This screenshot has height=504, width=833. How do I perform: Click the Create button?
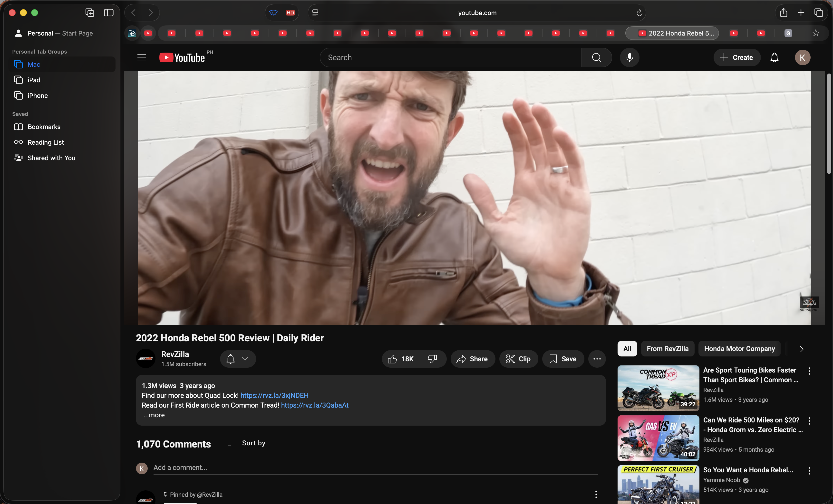click(x=737, y=57)
